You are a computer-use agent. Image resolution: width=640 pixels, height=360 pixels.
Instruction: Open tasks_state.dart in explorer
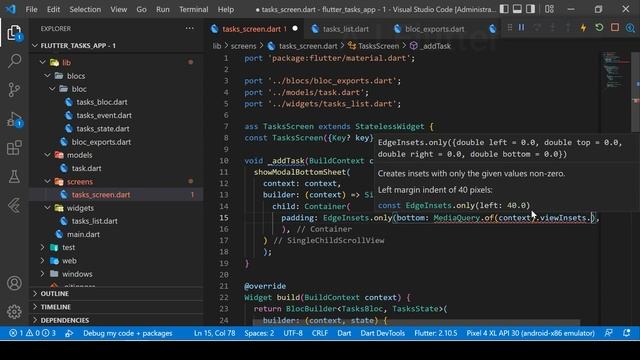[102, 129]
